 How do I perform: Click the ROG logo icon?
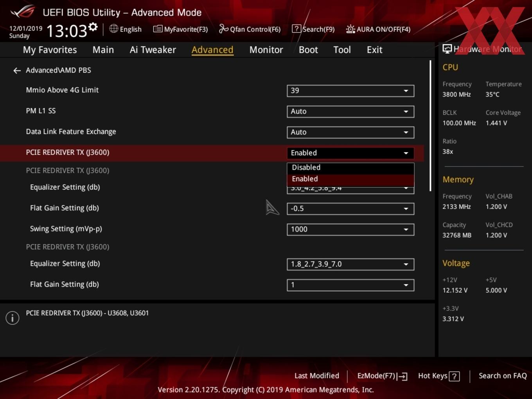click(23, 12)
